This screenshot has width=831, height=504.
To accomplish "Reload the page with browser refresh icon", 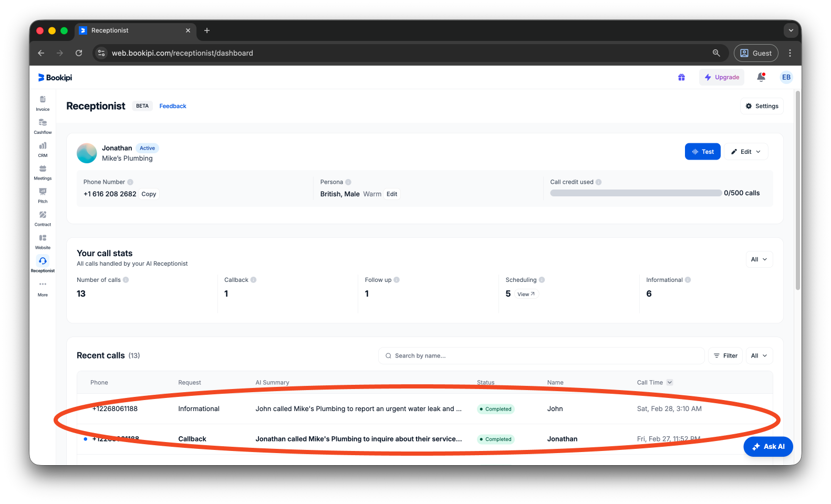I will (79, 53).
